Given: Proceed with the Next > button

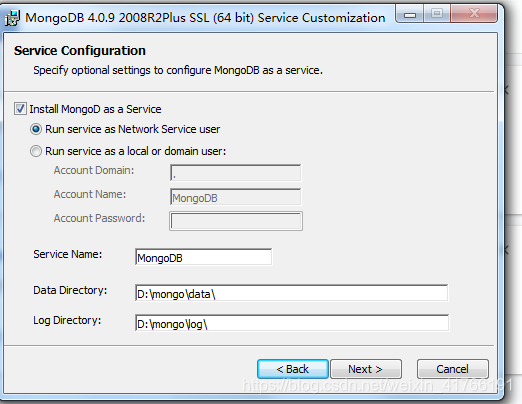Looking at the screenshot, I should click(366, 369).
